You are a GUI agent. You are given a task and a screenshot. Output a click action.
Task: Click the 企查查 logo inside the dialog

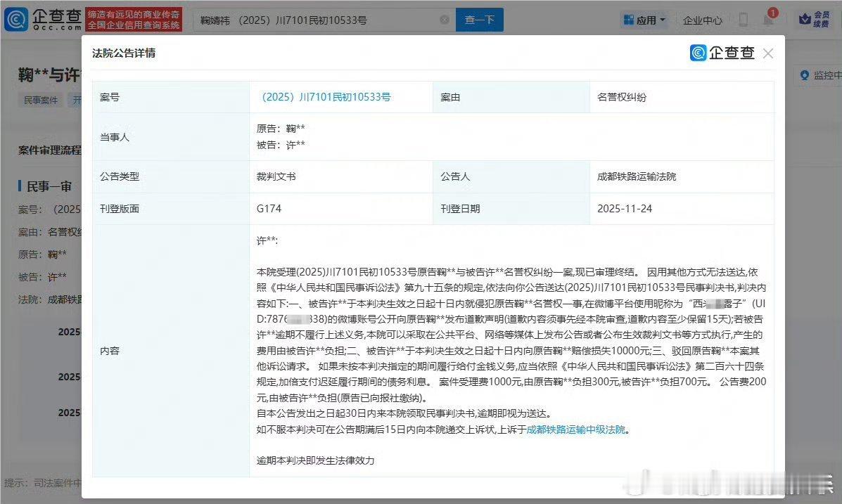point(722,53)
